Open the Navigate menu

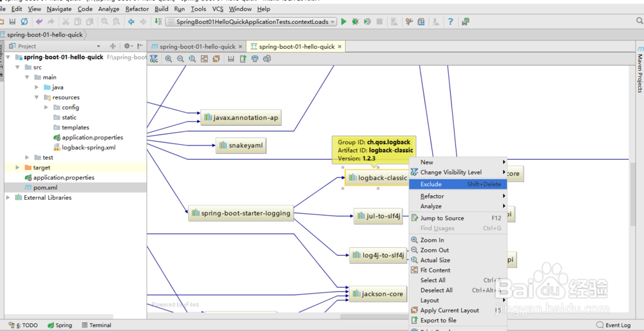click(59, 8)
